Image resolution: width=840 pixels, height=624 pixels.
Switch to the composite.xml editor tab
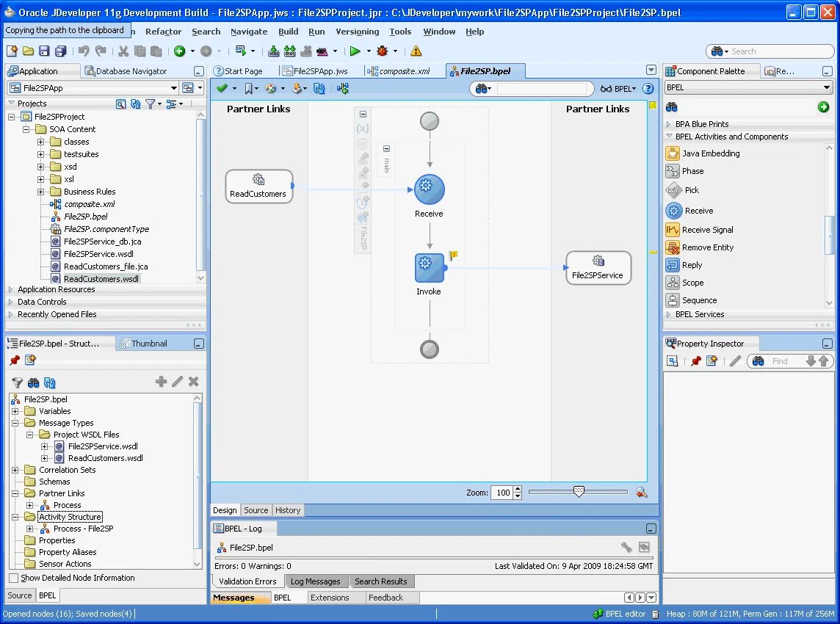(x=399, y=71)
